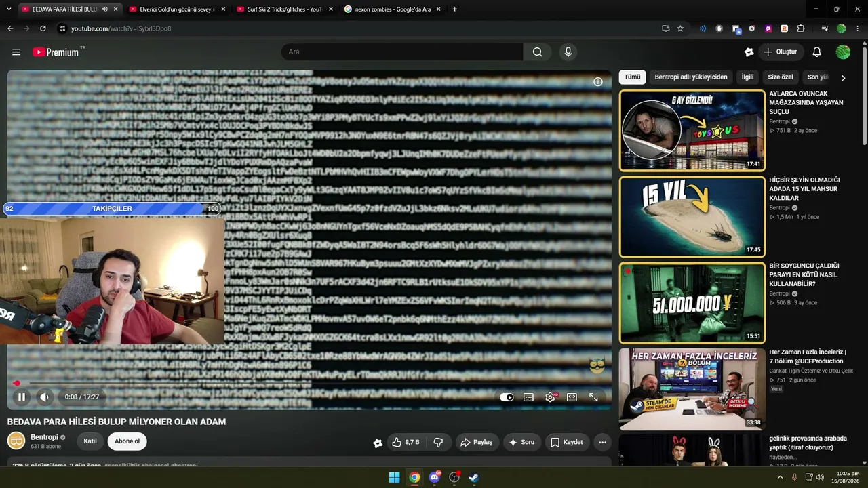This screenshot has height=488, width=868.
Task: Show hidden system tray icons
Action: [780, 477]
